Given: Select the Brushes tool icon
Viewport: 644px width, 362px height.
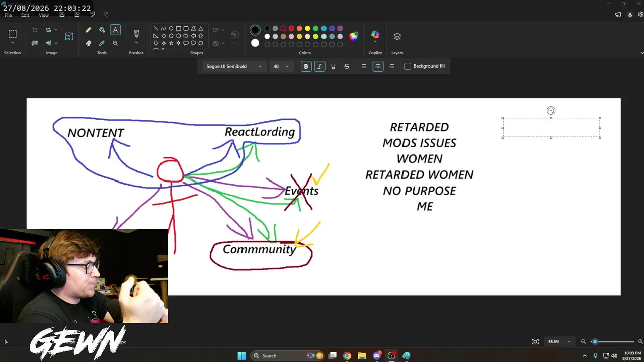Looking at the screenshot, I should pyautogui.click(x=136, y=34).
